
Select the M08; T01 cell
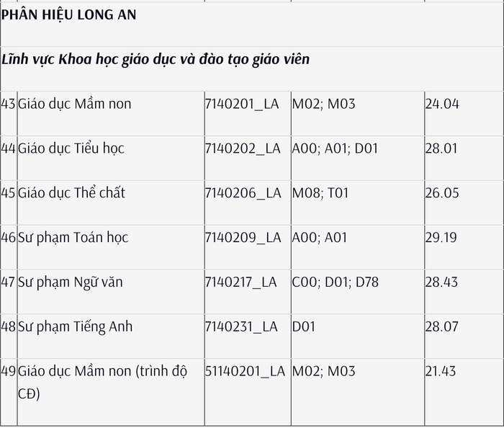[320, 193]
